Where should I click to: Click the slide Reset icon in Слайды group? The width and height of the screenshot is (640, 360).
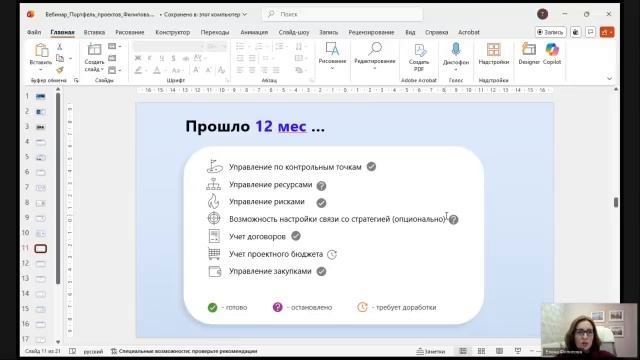tap(112, 58)
